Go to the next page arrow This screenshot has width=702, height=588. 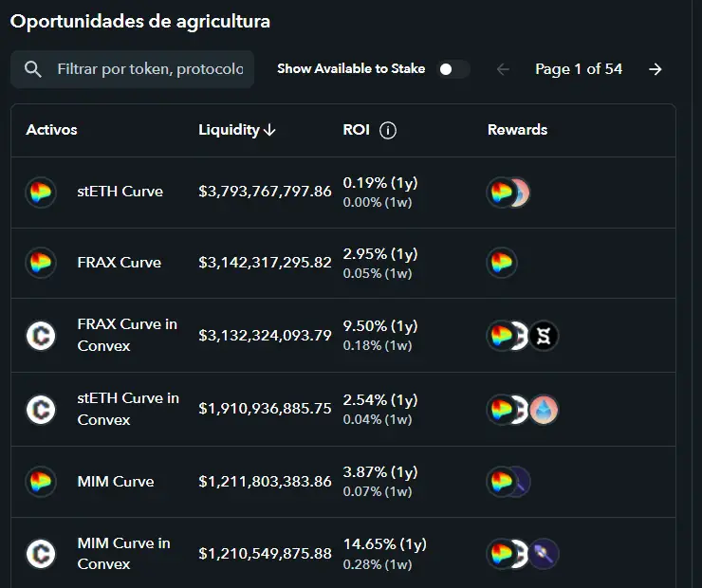[655, 69]
